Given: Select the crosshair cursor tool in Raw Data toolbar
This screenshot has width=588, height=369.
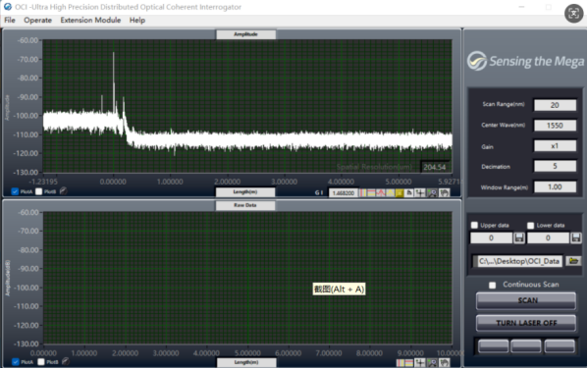Looking at the screenshot, I should click(420, 363).
